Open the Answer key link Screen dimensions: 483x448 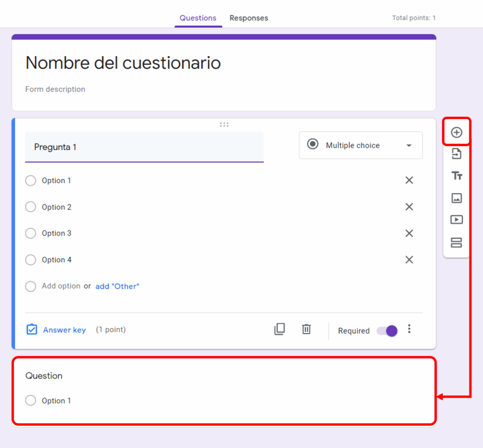pos(64,330)
